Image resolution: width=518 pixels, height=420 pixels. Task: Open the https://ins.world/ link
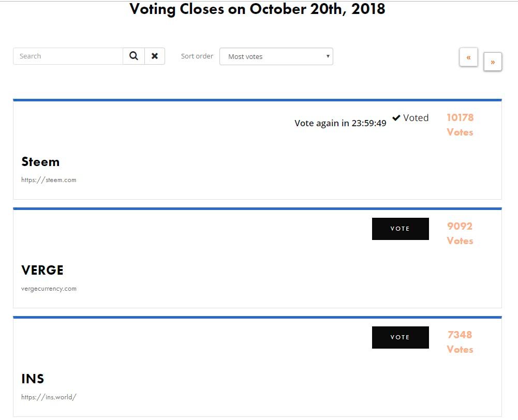(49, 397)
